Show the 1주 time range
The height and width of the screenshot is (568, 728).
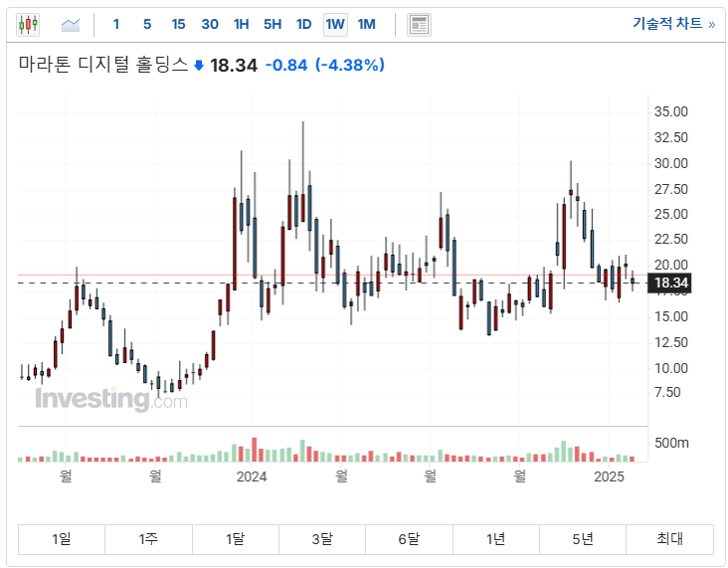(148, 539)
